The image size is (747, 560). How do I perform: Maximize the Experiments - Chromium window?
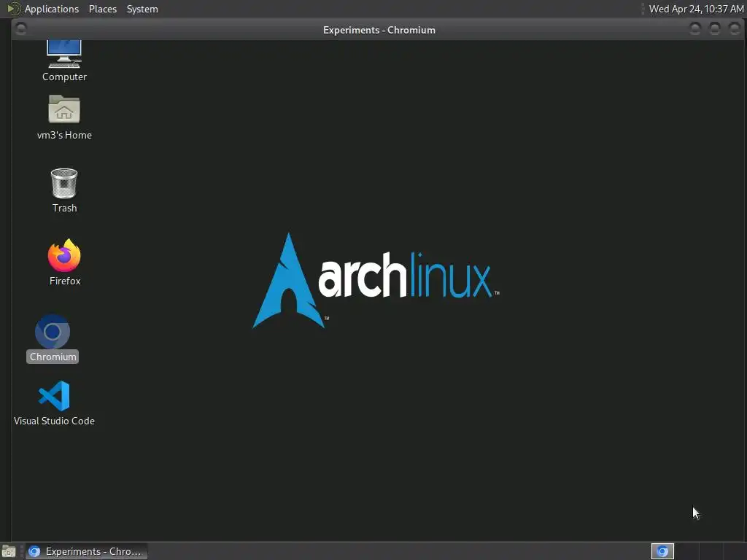pyautogui.click(x=715, y=29)
